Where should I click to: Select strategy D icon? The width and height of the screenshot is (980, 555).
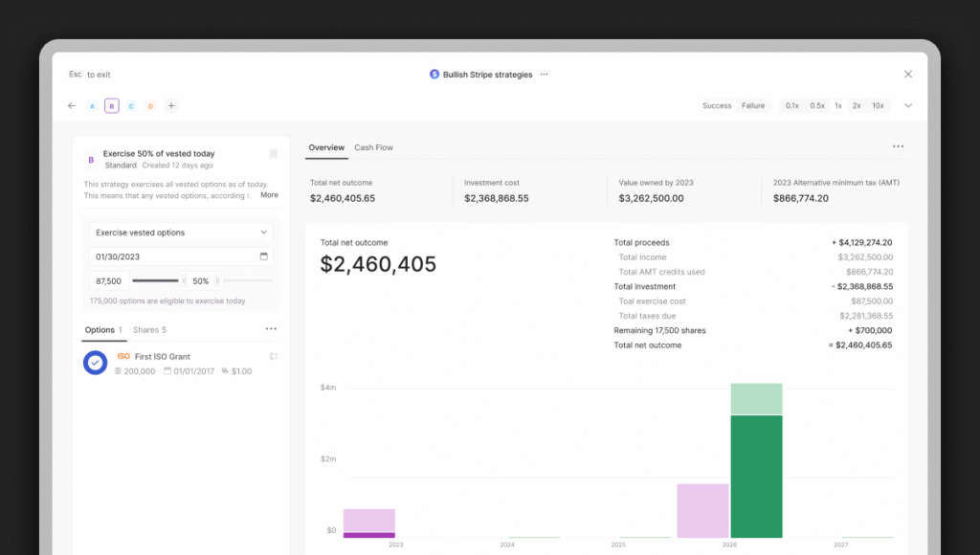(150, 106)
